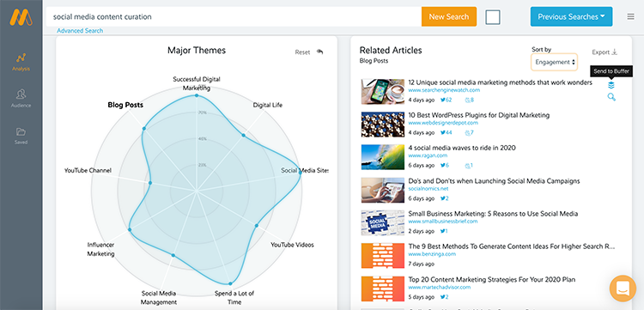Select the Spend a Lot of Time theme
The width and height of the screenshot is (644, 310).
coord(234,298)
